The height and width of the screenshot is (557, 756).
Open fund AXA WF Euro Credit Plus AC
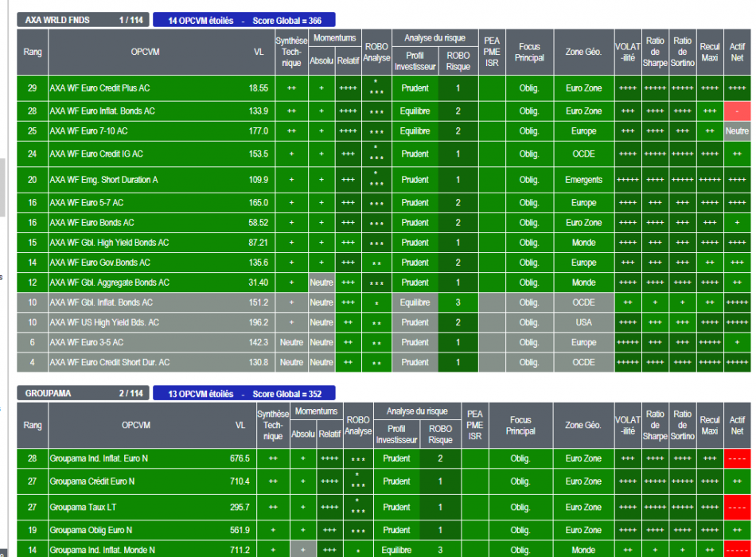[x=99, y=88]
